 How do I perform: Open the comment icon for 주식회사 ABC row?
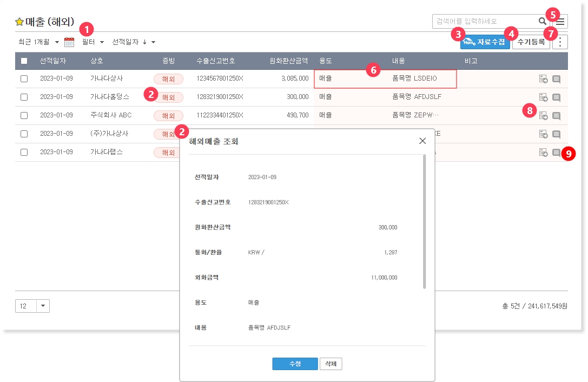pyautogui.click(x=556, y=116)
